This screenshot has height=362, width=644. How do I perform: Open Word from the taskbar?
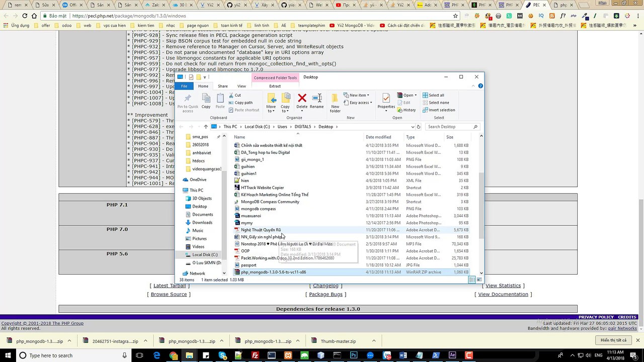(x=403, y=355)
